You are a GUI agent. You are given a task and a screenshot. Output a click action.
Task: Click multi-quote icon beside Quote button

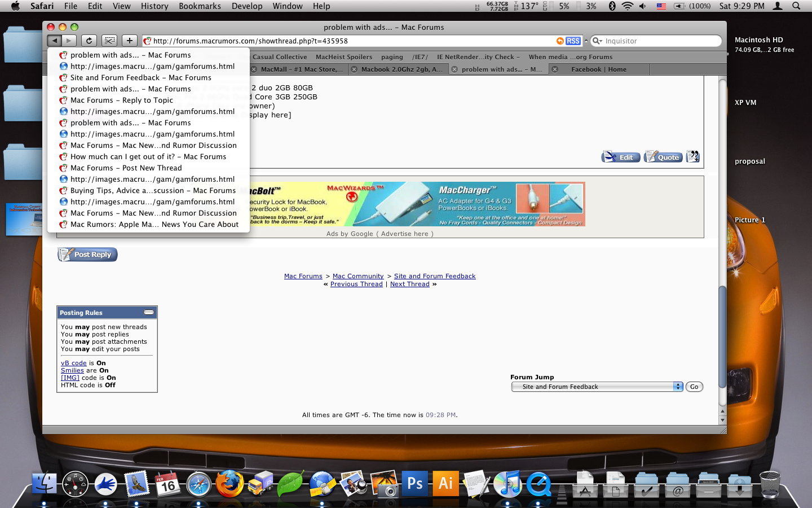(x=693, y=156)
